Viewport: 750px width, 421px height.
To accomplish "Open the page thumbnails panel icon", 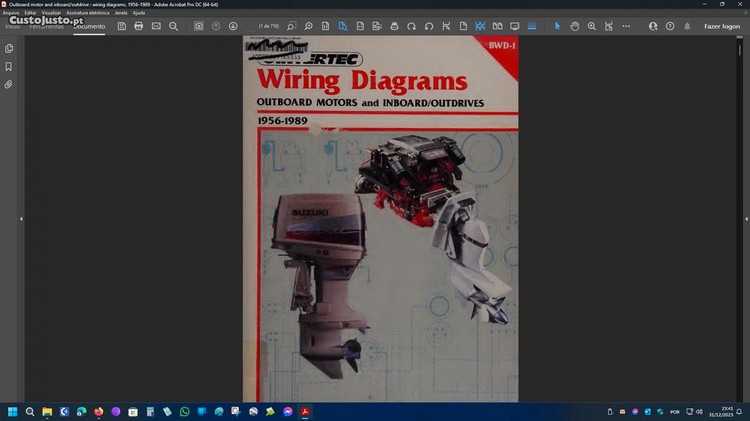I will [9, 48].
